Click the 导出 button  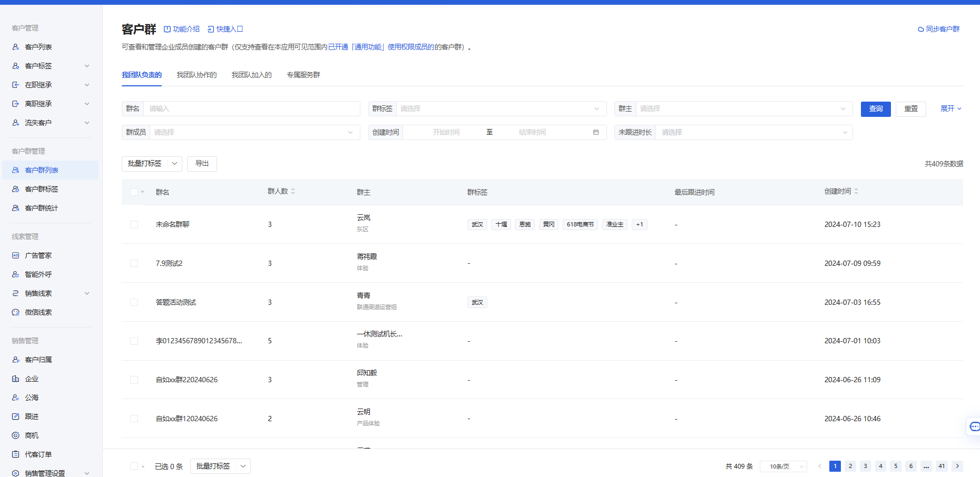(202, 164)
